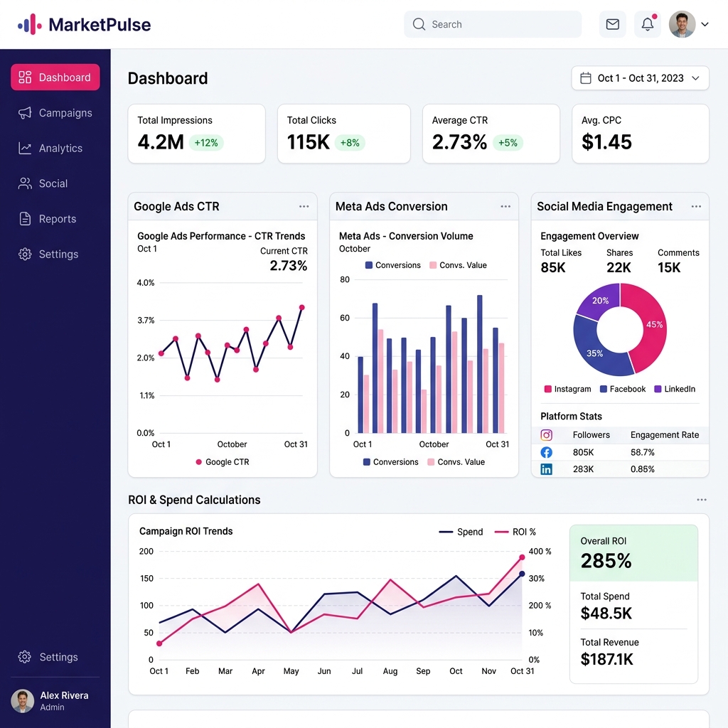
Task: Click the 20% LinkedIn donut segment
Action: 599,301
